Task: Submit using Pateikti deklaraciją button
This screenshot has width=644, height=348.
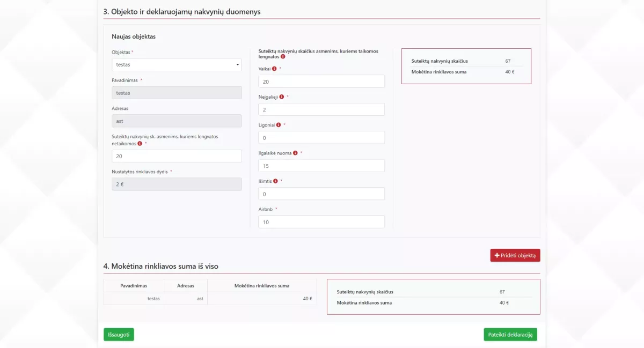Action: coord(510,335)
